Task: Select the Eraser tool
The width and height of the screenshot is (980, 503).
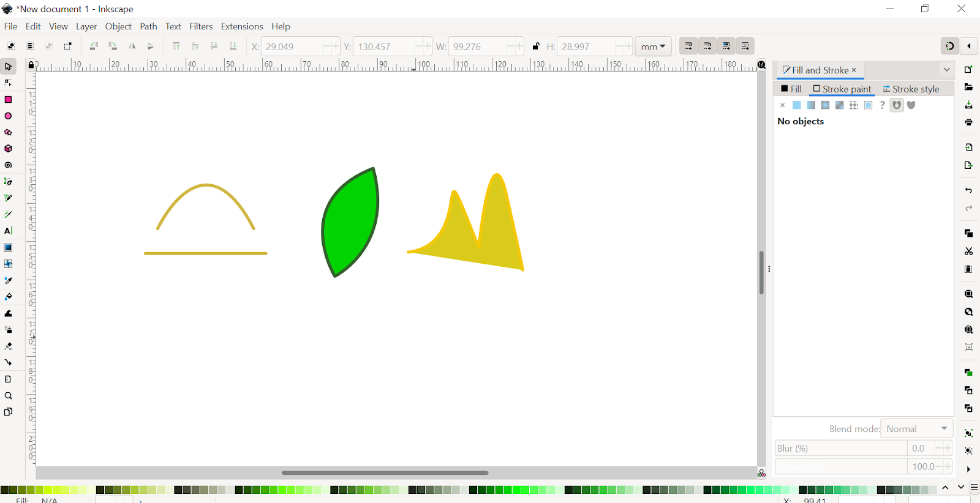Action: point(9,346)
